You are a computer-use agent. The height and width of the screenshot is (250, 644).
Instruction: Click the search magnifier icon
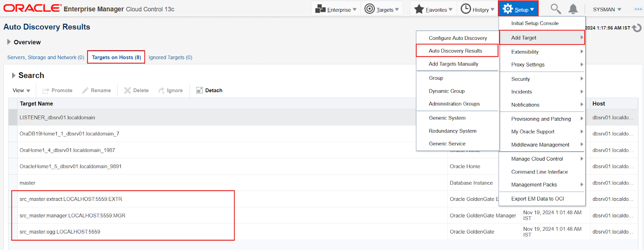555,9
